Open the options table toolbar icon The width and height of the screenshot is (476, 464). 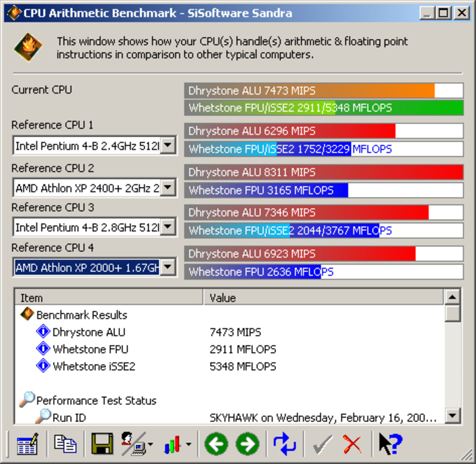pyautogui.click(x=27, y=444)
